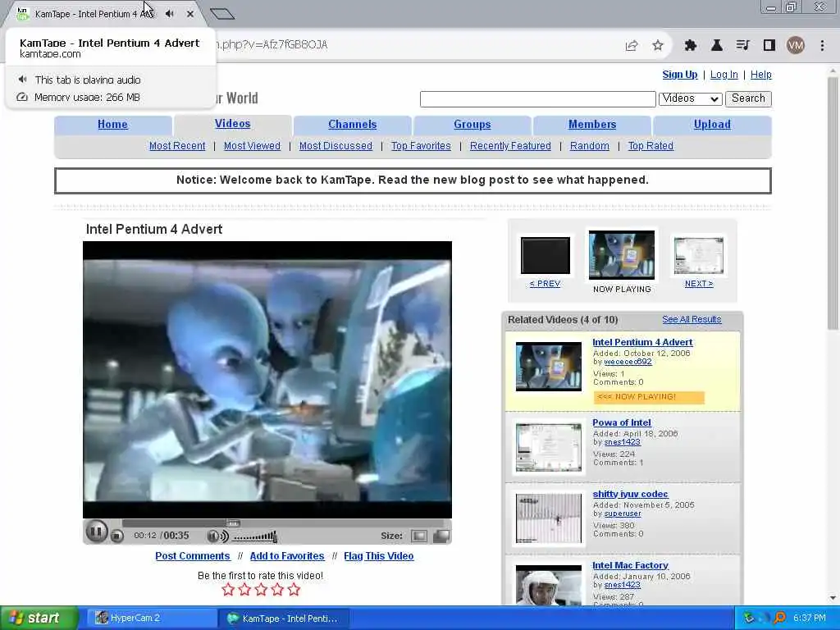Open the Channels tab
This screenshot has height=630, width=840.
pos(353,125)
